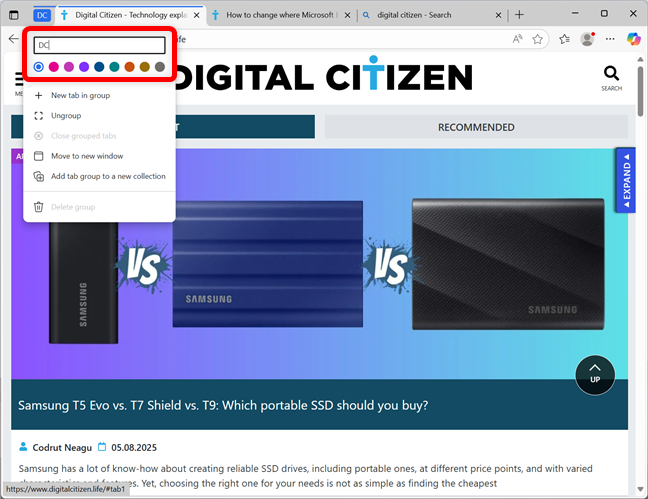Collapse the DC tab group label

pyautogui.click(x=42, y=15)
